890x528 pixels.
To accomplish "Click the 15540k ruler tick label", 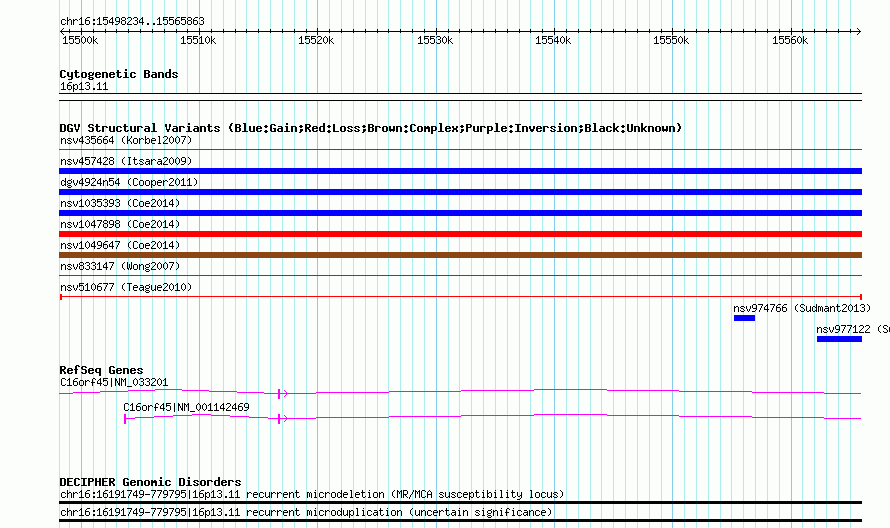I will pyautogui.click(x=553, y=40).
